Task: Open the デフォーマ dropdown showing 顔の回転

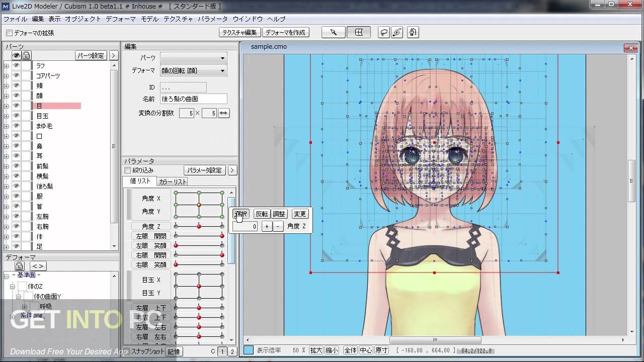Action: 193,71
